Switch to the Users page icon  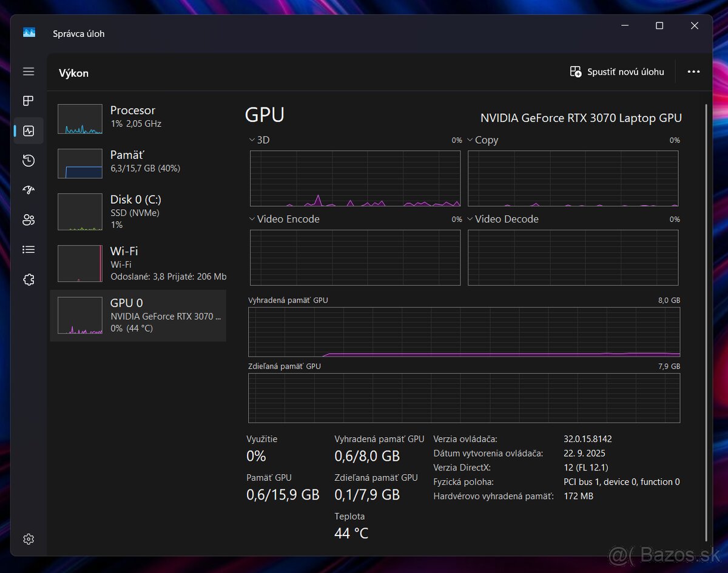pyautogui.click(x=29, y=219)
